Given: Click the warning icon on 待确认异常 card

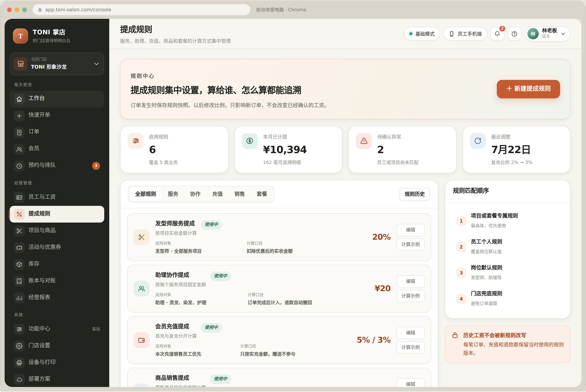Looking at the screenshot, I should (x=364, y=141).
